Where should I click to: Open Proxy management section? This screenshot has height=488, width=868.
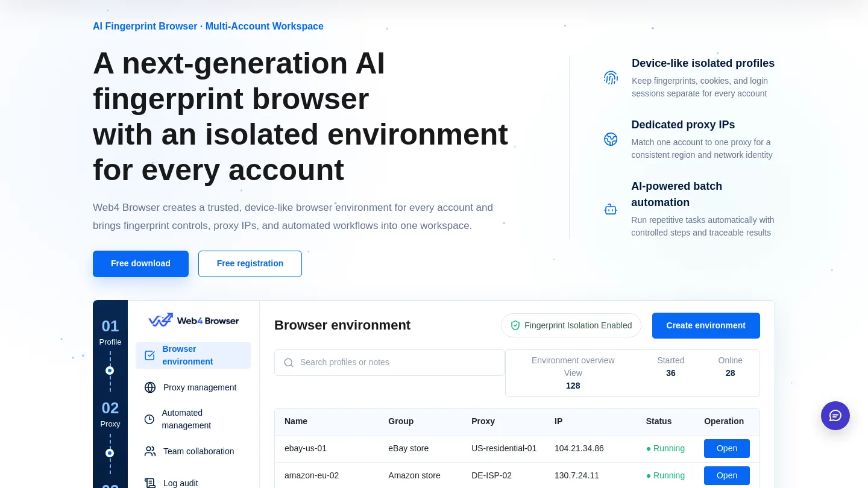[193, 387]
